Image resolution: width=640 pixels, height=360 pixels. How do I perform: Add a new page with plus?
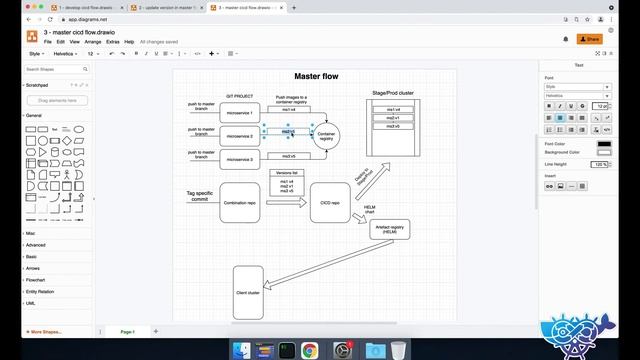click(x=156, y=331)
